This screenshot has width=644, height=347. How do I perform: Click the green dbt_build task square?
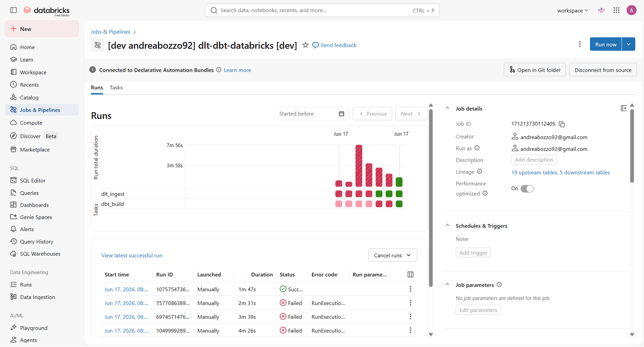click(399, 204)
